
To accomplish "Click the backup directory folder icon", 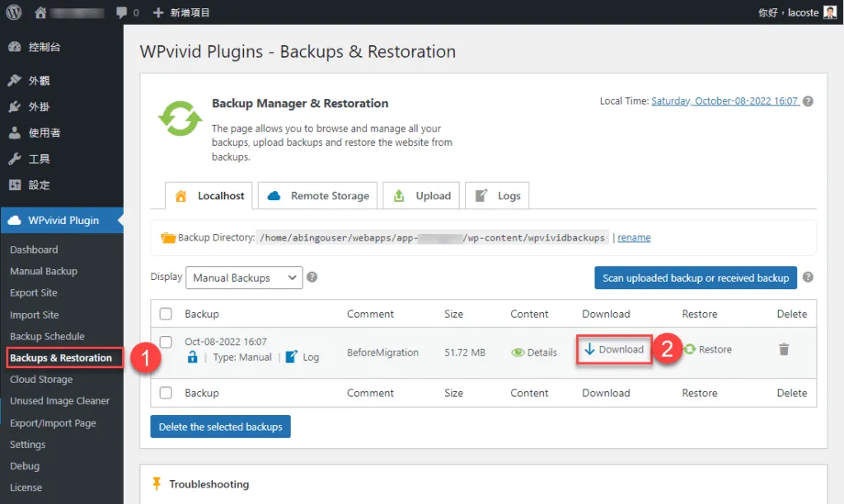I will point(168,237).
